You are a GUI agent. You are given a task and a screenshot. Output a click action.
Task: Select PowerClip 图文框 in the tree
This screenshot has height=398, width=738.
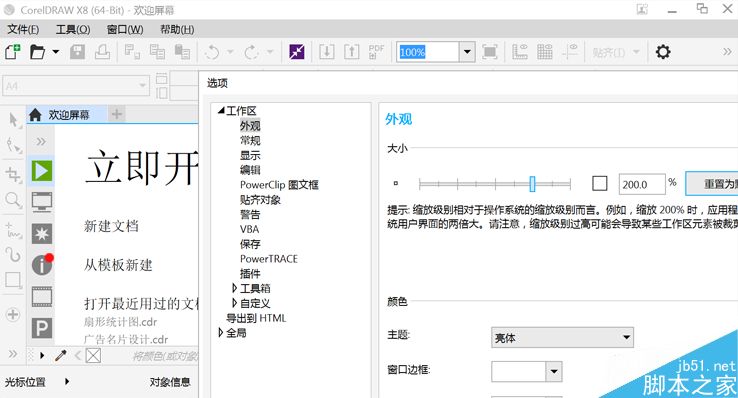[279, 185]
